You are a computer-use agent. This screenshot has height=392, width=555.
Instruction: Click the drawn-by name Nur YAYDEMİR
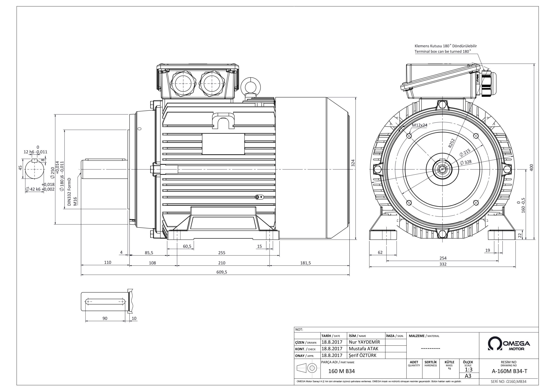click(x=364, y=342)
